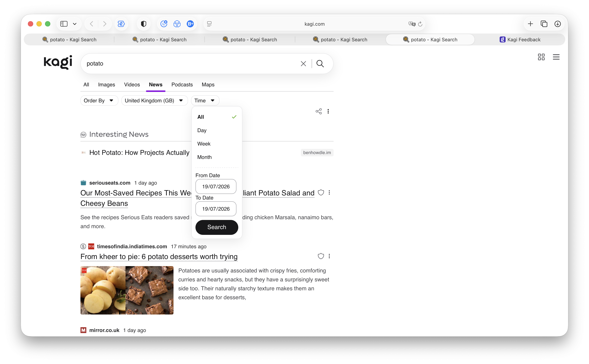Expand the sidebar tab groups chevron
Image resolution: width=589 pixels, height=364 pixels.
75,24
